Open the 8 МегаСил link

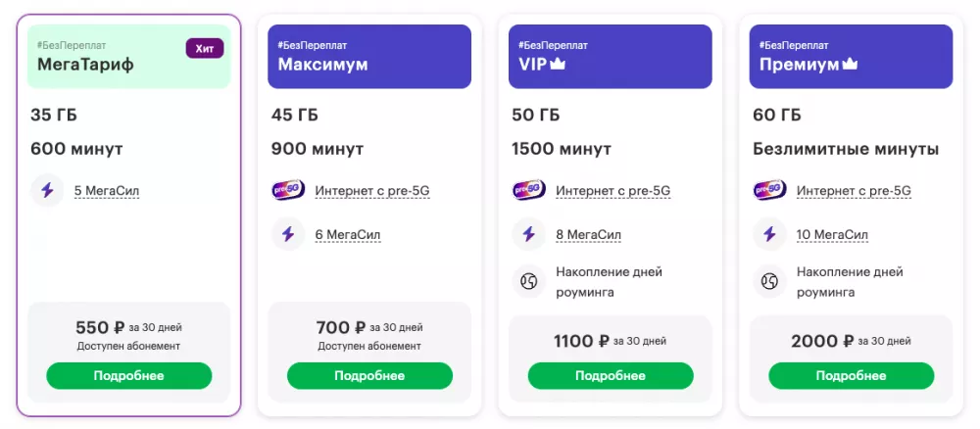pyautogui.click(x=588, y=235)
